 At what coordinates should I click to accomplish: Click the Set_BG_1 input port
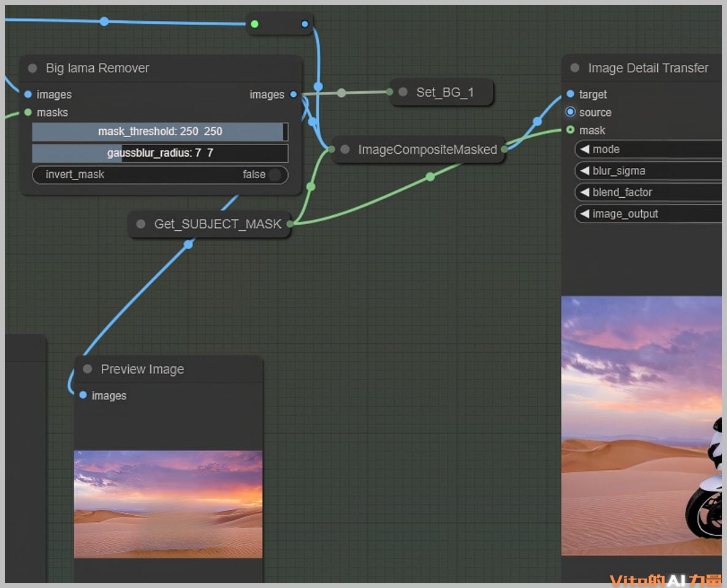[x=389, y=92]
